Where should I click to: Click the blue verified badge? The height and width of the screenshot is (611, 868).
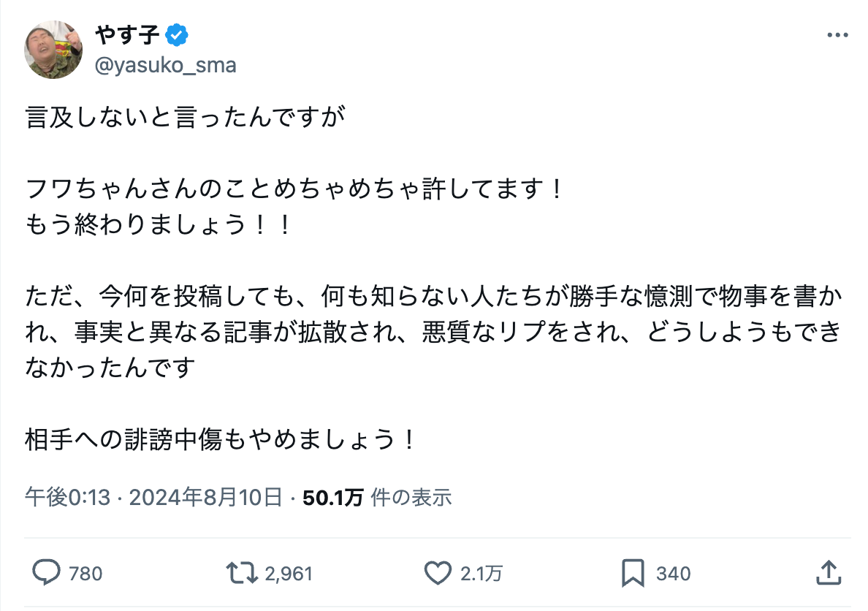(177, 33)
